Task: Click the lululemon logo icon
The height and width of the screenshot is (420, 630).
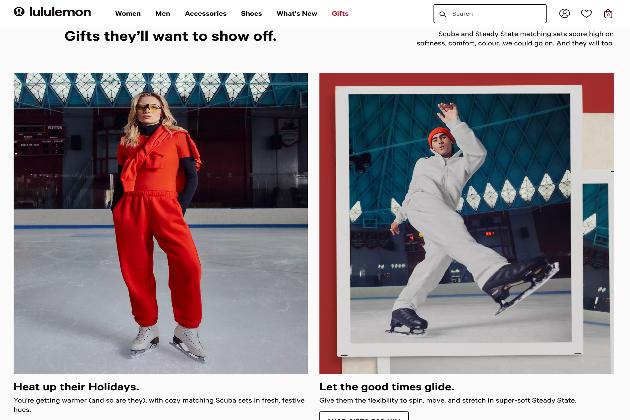Action: click(x=19, y=12)
